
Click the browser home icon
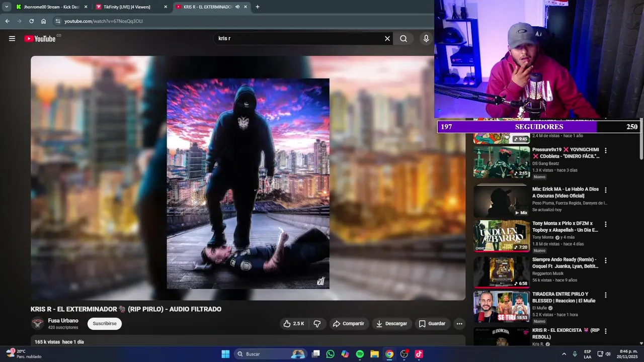click(x=44, y=21)
